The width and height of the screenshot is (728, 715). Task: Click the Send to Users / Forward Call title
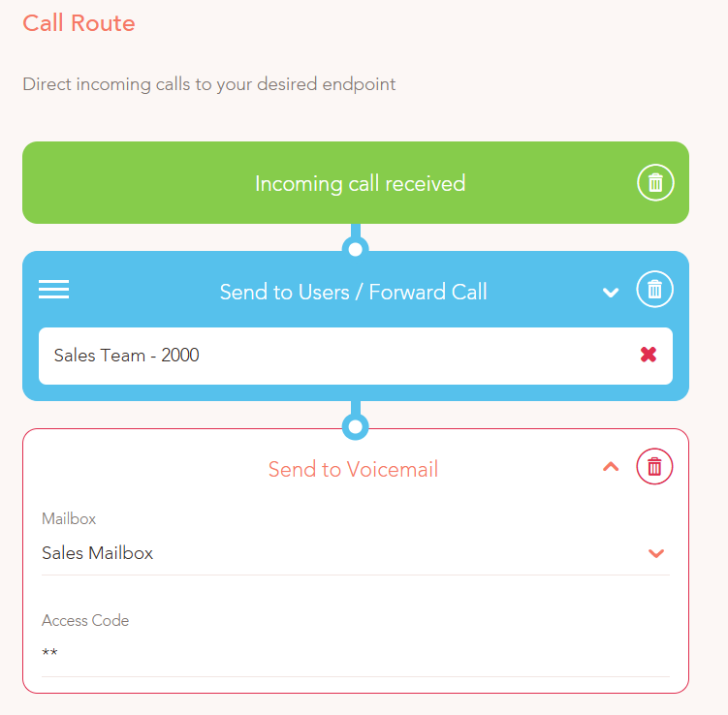point(353,292)
